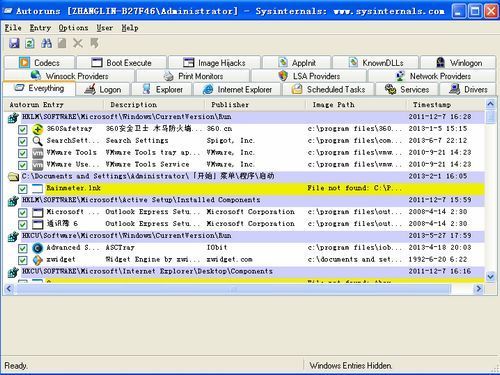Click the SearchSett magnifier icon
Viewport: 500px width, 375px height.
(x=37, y=141)
